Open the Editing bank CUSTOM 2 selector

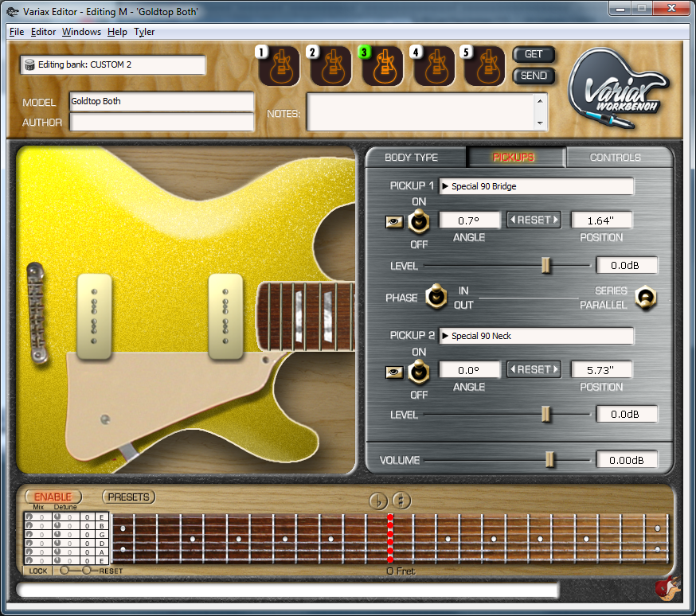[x=113, y=64]
